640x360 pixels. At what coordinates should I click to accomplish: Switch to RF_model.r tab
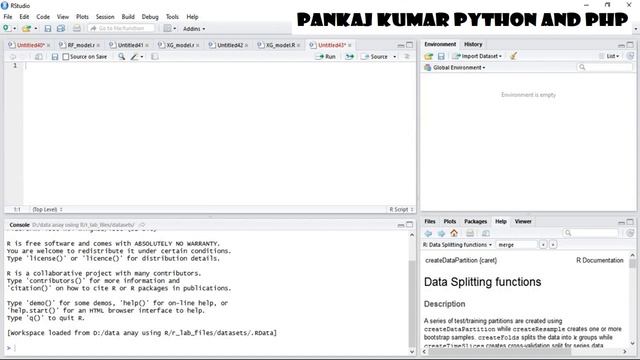(81, 45)
